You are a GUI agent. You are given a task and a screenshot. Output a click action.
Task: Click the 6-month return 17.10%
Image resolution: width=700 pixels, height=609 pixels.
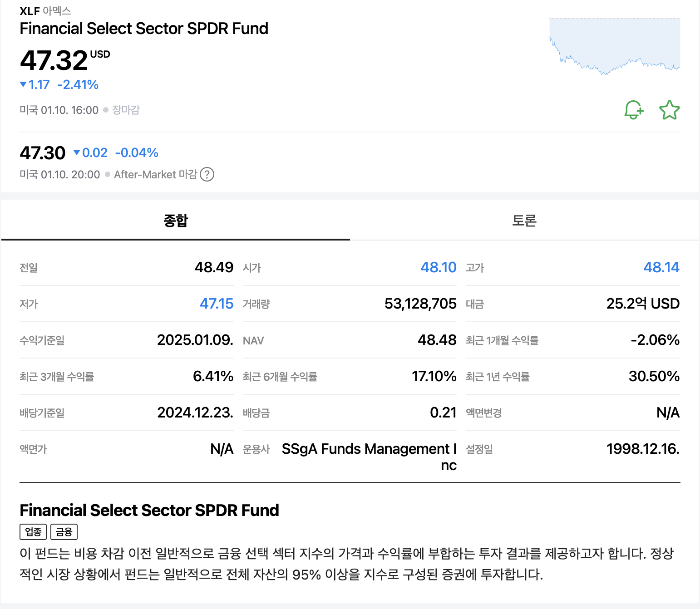coord(434,376)
